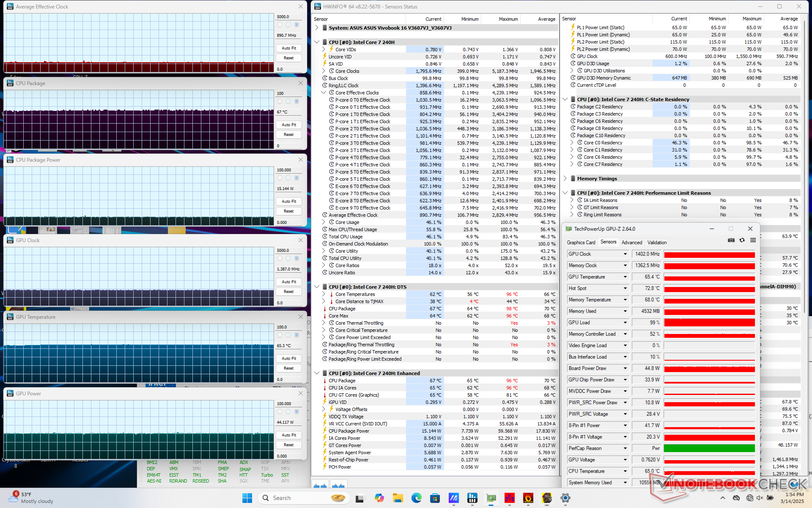Click the battery tray icon
Viewport: 812px width, 508px height.
pos(770,498)
